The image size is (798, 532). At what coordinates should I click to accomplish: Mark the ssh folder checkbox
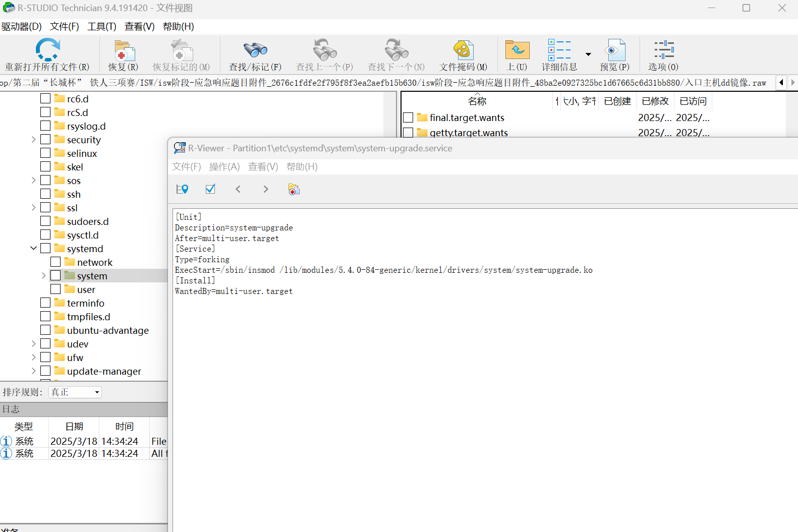[45, 194]
